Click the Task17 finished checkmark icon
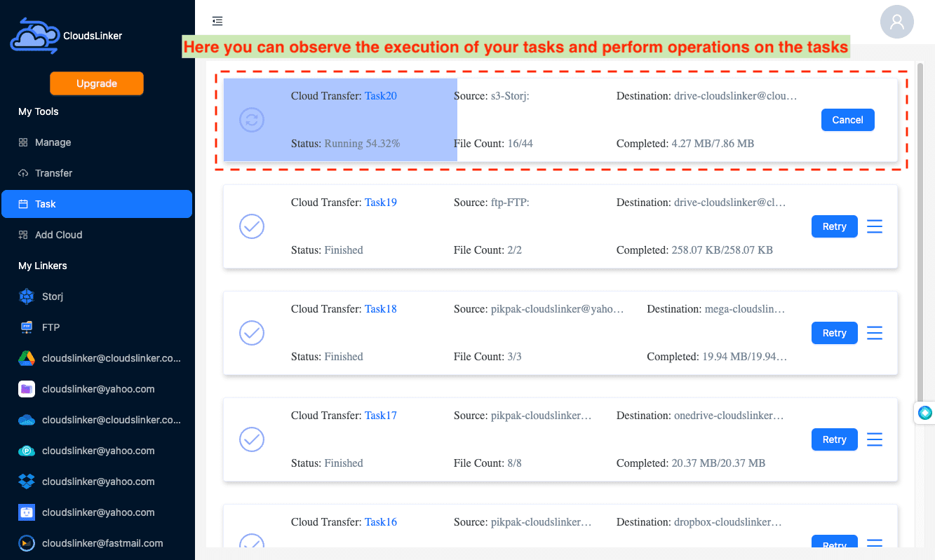This screenshot has height=560, width=935. (252, 439)
